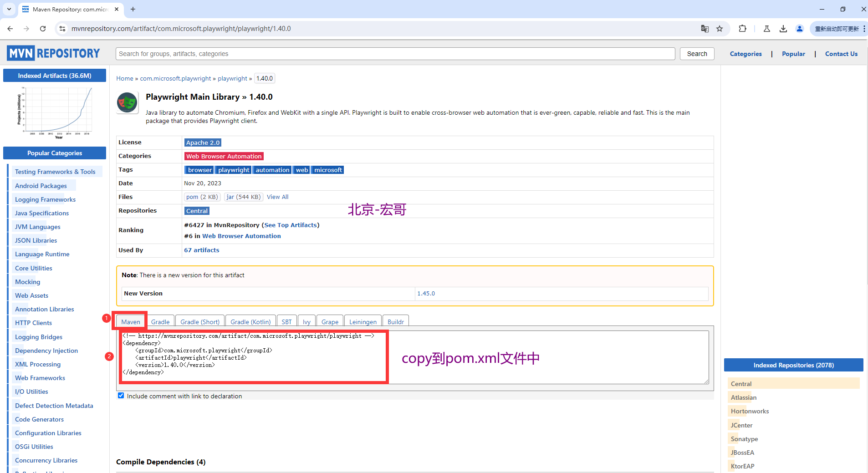
Task: Click the automation tag
Action: (272, 170)
